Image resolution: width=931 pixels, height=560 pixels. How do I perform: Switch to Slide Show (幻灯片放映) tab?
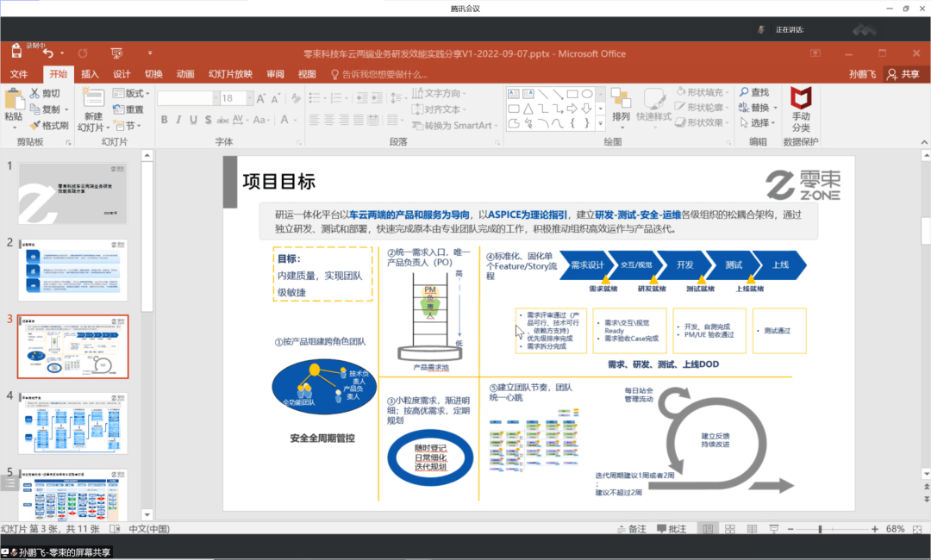pyautogui.click(x=230, y=74)
